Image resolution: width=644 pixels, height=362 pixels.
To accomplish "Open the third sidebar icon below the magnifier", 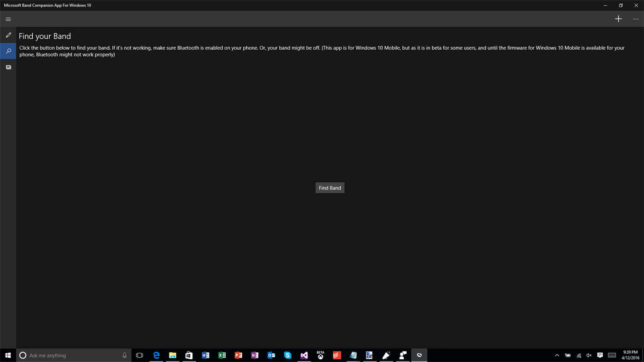I will (x=8, y=67).
